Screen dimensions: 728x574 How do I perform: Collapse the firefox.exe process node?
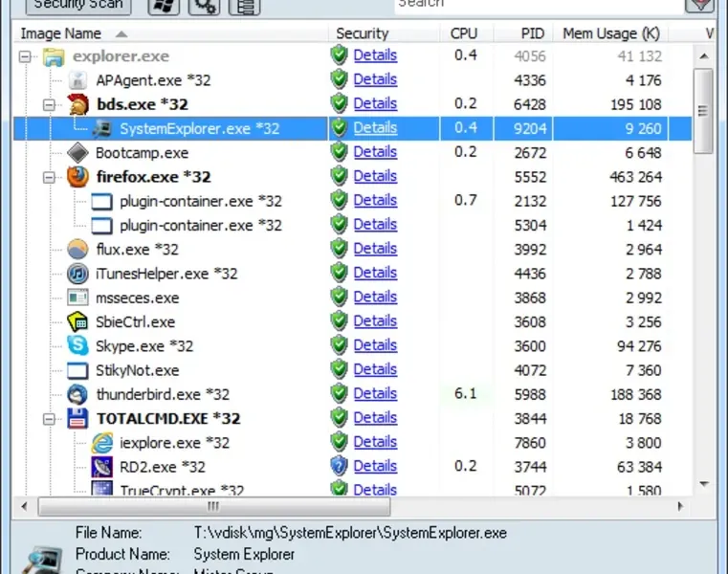pyautogui.click(x=49, y=177)
